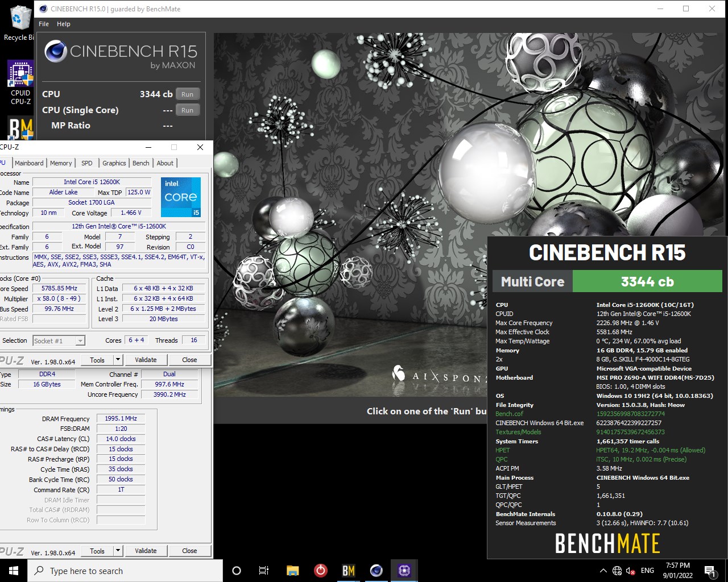Click the muted volume tray icon

630,571
